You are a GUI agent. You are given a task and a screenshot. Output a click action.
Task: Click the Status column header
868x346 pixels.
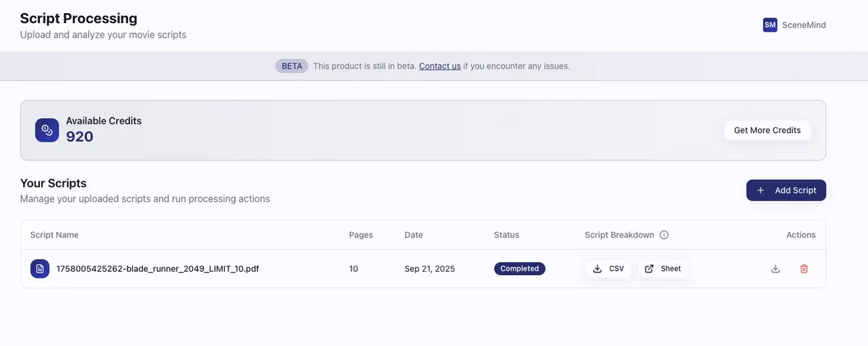tap(506, 235)
